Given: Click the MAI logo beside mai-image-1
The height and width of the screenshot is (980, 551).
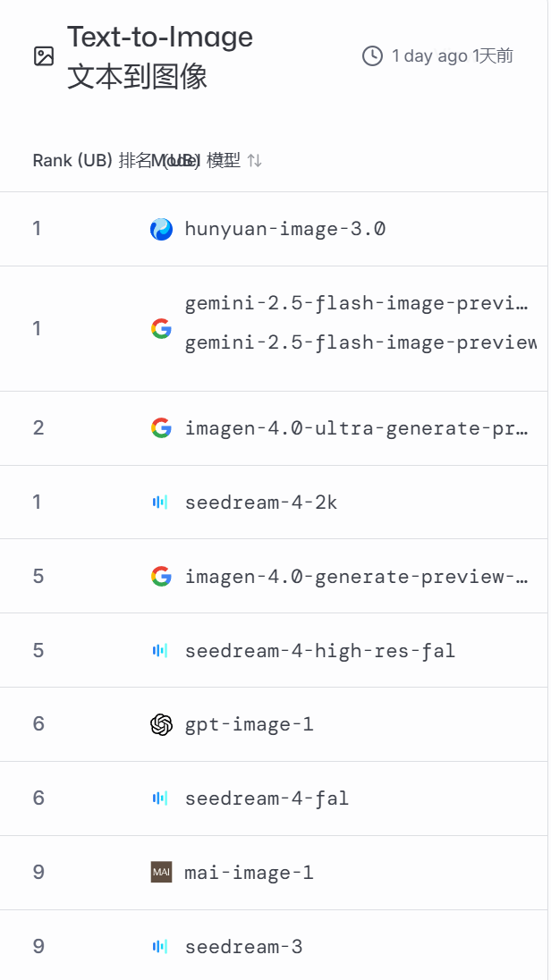Looking at the screenshot, I should (x=161, y=872).
